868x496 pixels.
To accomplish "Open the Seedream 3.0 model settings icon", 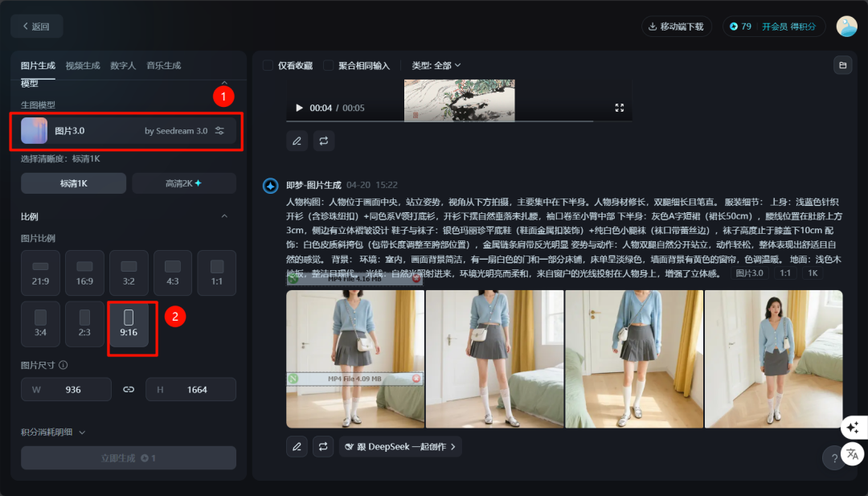I will pos(219,130).
